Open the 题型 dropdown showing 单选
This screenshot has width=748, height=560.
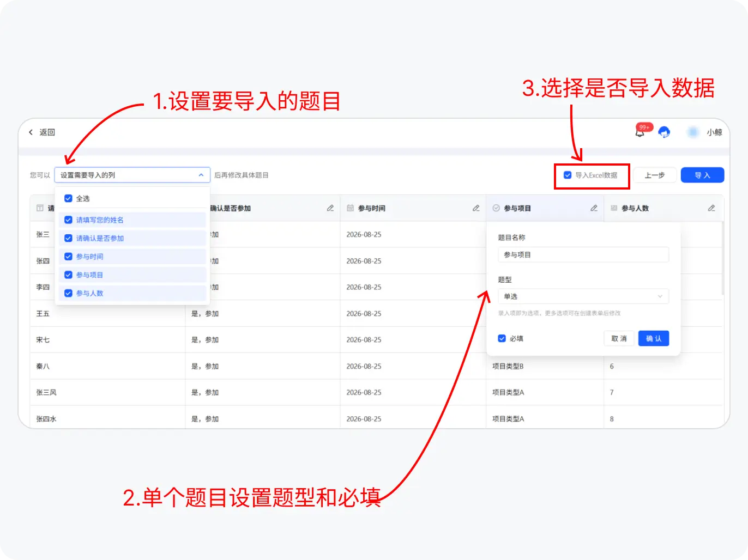click(x=583, y=296)
